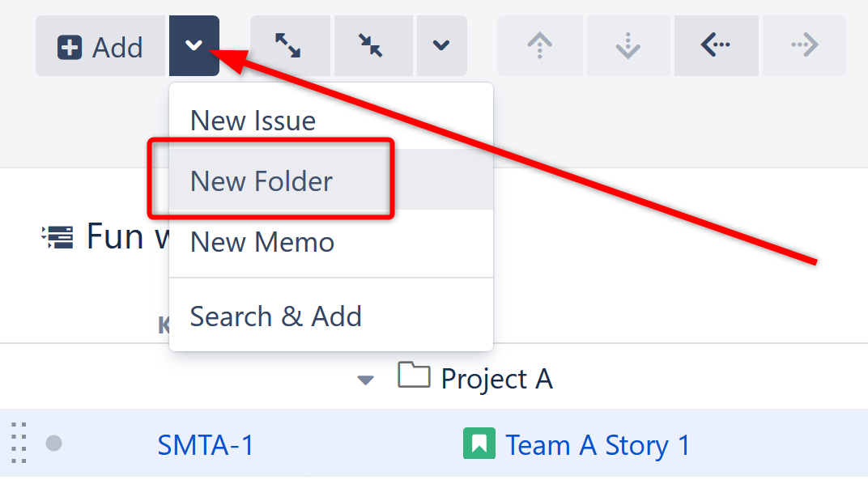The width and height of the screenshot is (868, 484).
Task: Select the Move item up arrow icon
Action: point(540,45)
